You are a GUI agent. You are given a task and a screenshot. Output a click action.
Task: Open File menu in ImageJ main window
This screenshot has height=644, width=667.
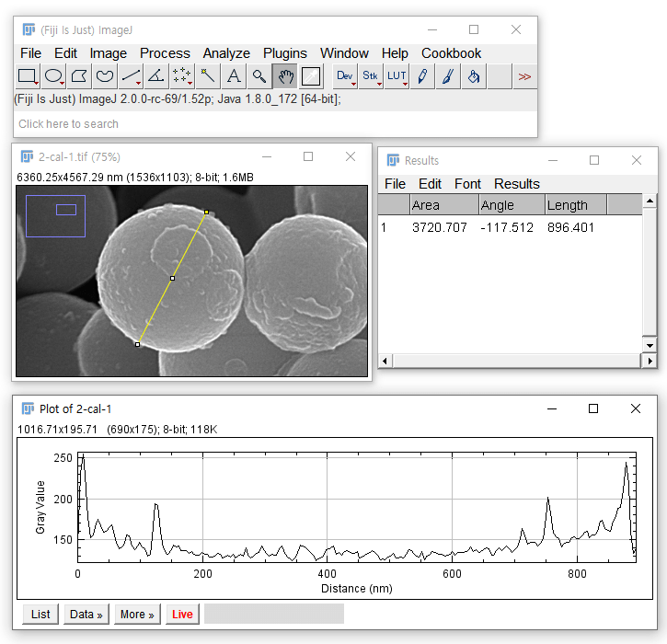[x=30, y=53]
